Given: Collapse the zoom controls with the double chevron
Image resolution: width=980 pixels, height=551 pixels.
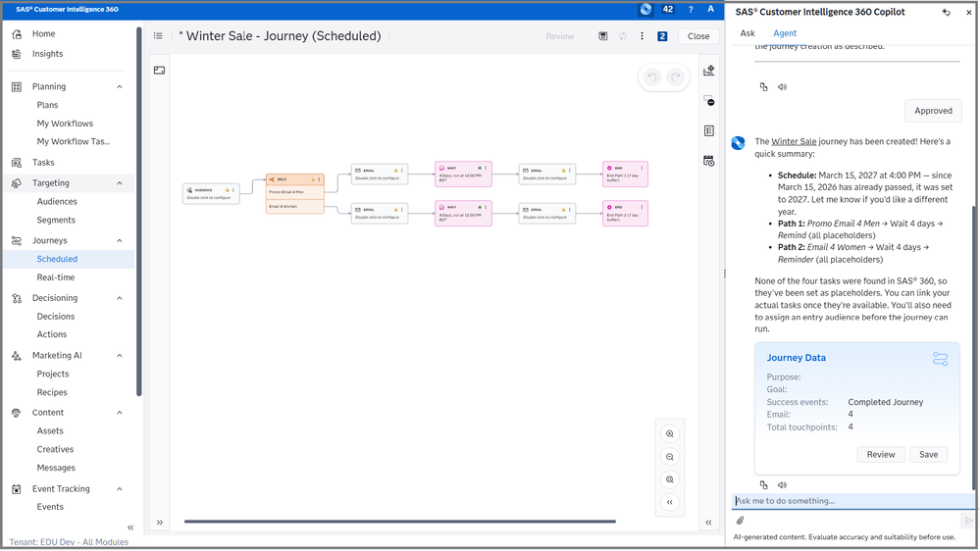Looking at the screenshot, I should click(x=669, y=502).
